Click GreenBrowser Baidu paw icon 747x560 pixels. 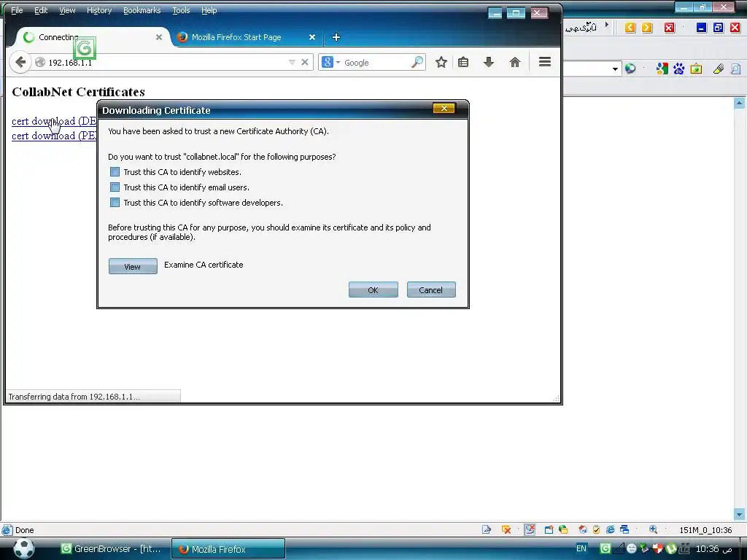(679, 69)
